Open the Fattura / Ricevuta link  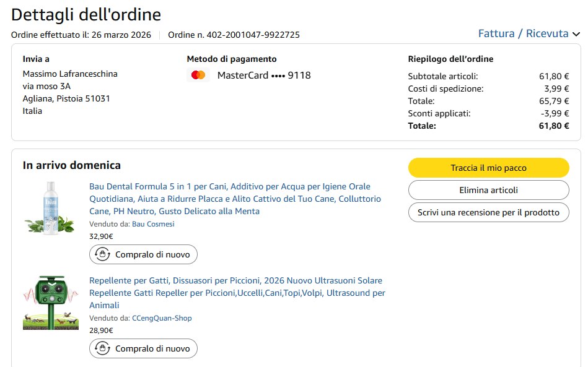(x=523, y=33)
